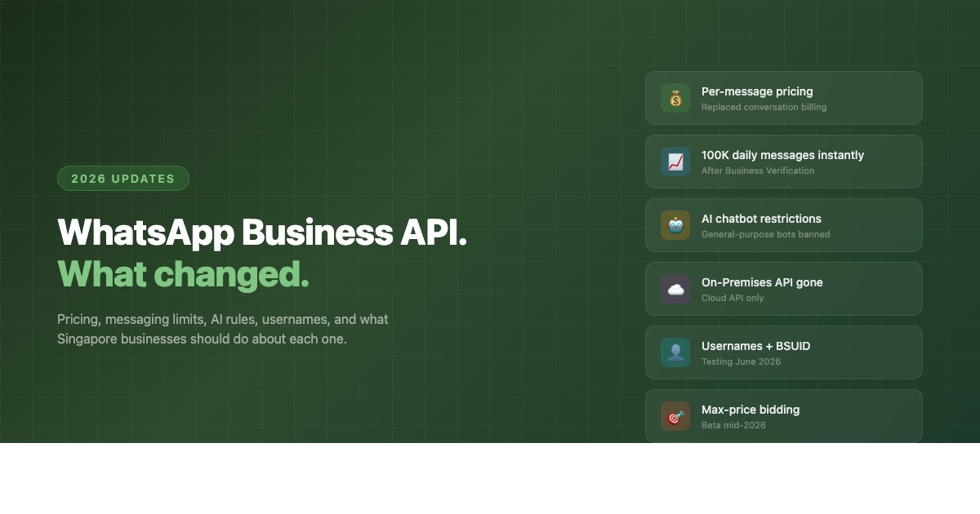Click the 'Per-message pricing' card title
The height and width of the screenshot is (514, 980).
757,91
